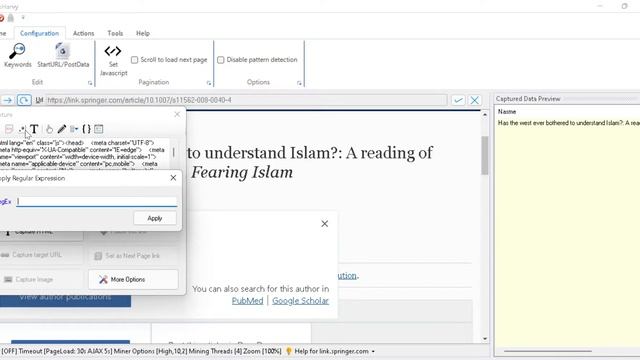Click Apply in the regular expression dialog
Screen dimensions: 640x360
[x=155, y=218]
